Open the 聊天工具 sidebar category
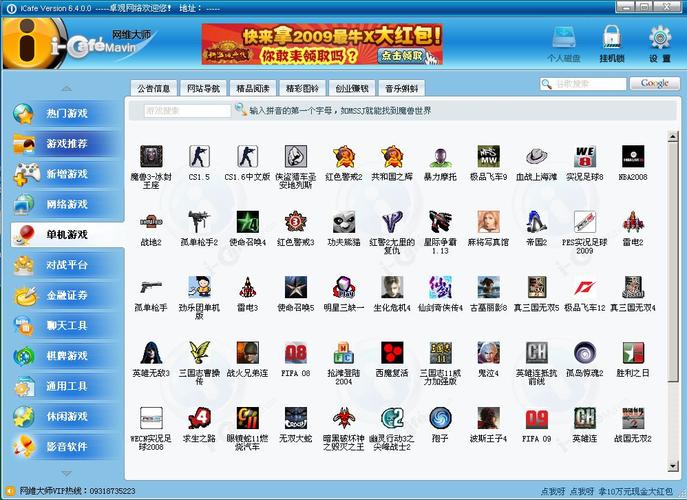The height and width of the screenshot is (500, 687). (x=67, y=326)
